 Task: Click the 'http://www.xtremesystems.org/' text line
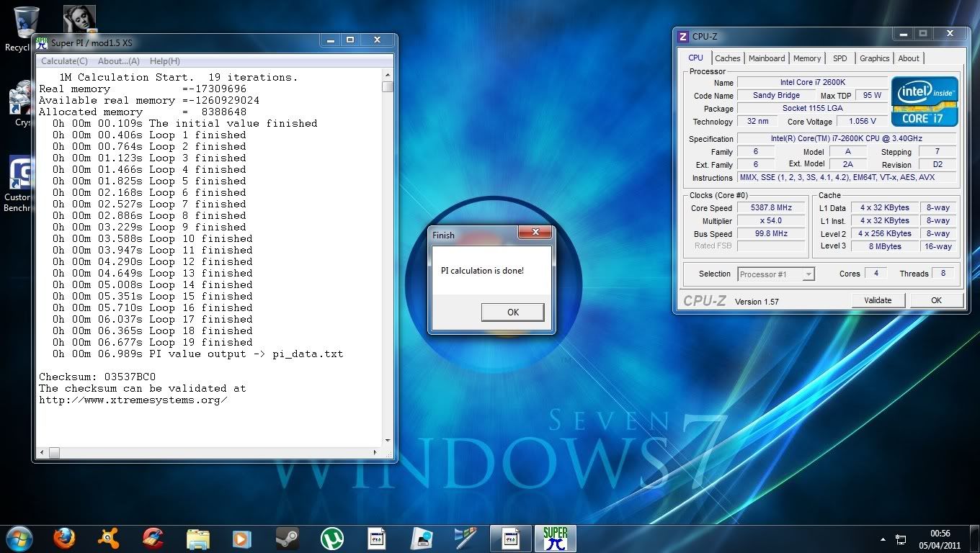pos(133,400)
